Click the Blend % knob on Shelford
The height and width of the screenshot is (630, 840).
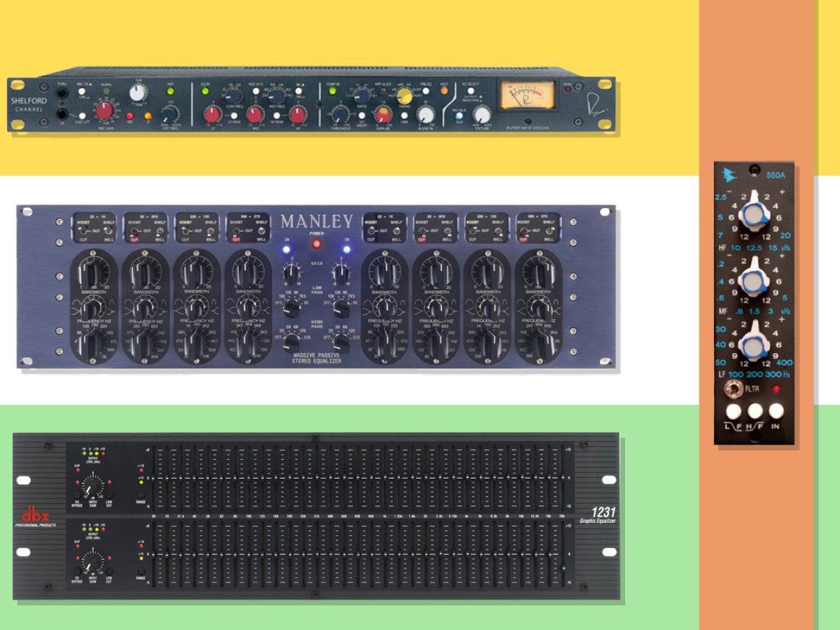coord(426,114)
